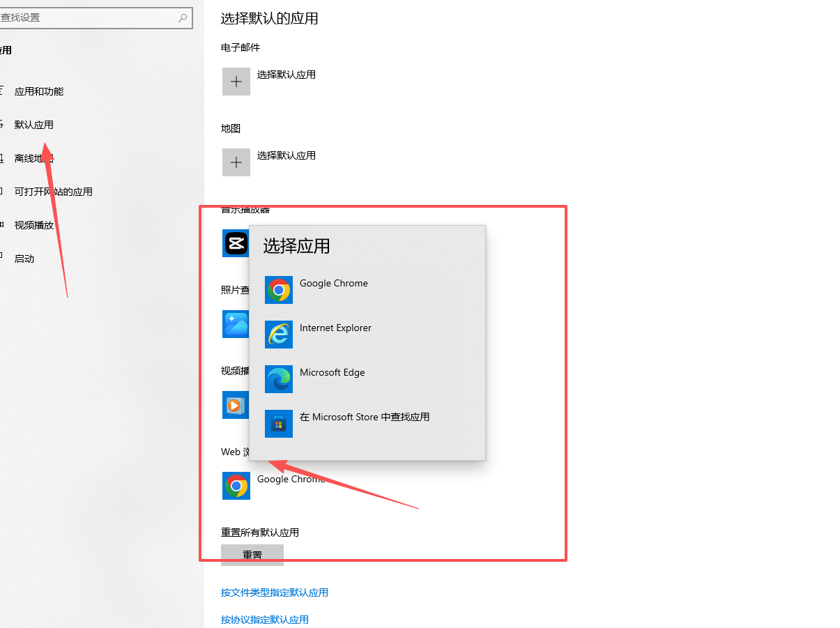Select Google Chrome in the app chooser popup

[x=367, y=290]
